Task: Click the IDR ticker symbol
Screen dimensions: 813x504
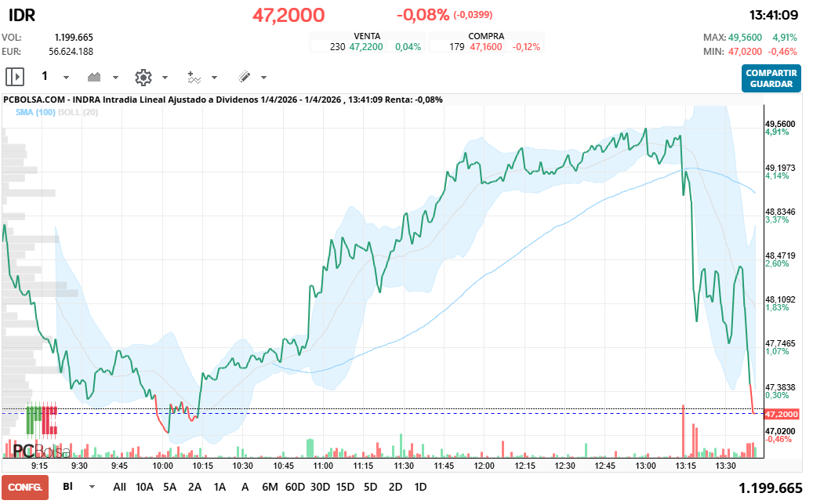Action: (22, 15)
